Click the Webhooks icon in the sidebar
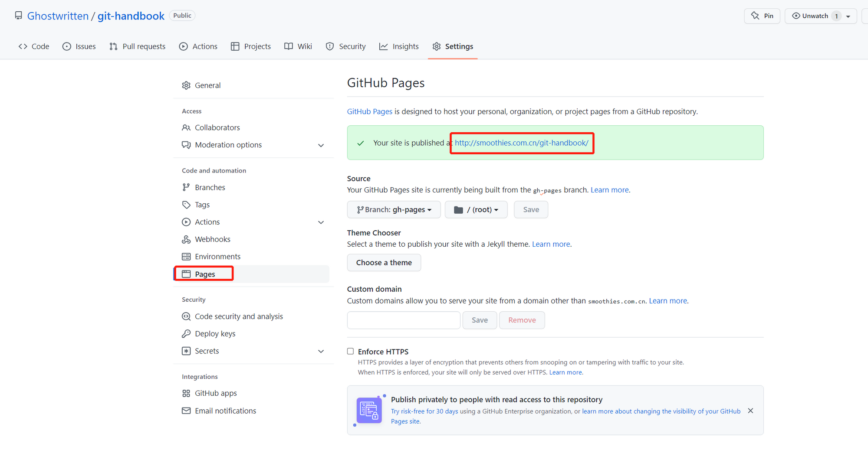868x450 pixels. pos(186,239)
